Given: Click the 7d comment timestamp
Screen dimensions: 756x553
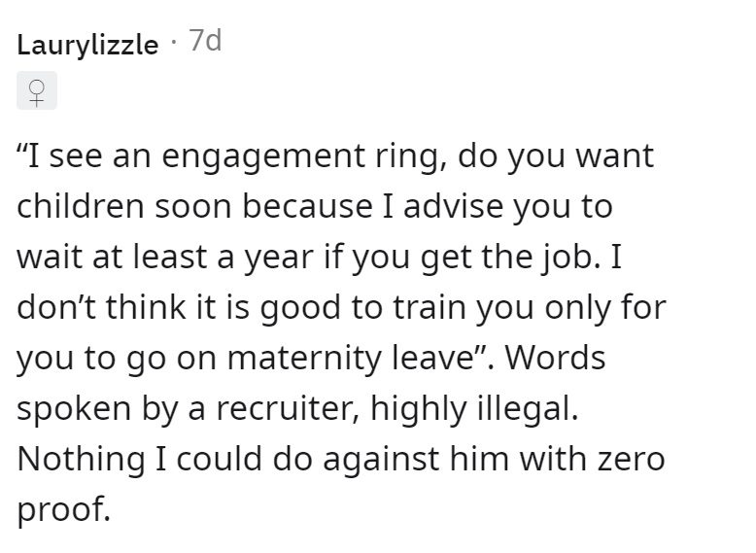Looking at the screenshot, I should point(205,40).
